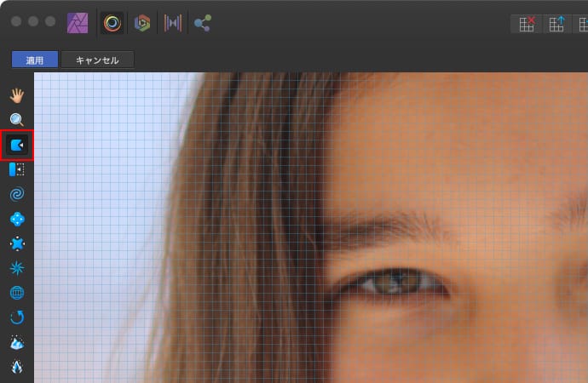Image resolution: width=588 pixels, height=383 pixels.
Task: Switch to the Photo Persona
Action: (78, 23)
